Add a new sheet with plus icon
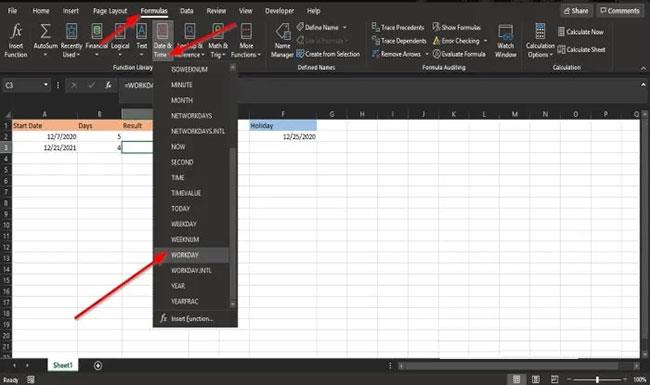Image resolution: width=650 pixels, height=385 pixels. (x=98, y=366)
